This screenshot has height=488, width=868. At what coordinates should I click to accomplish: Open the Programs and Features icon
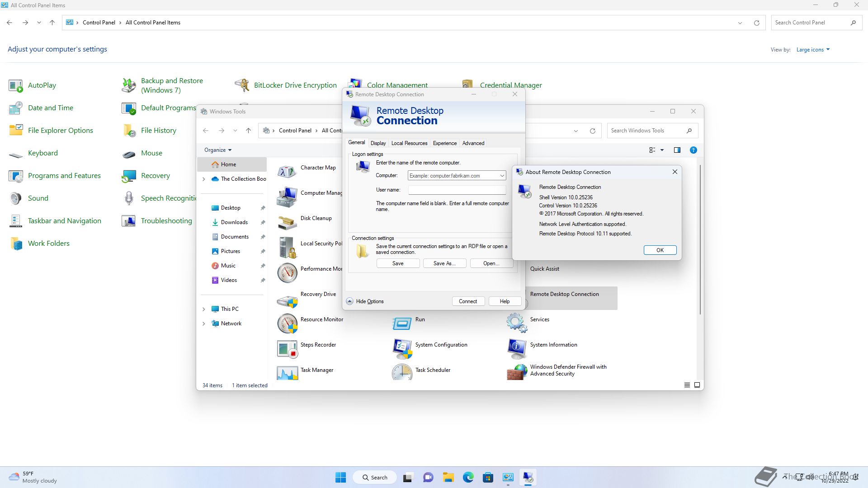click(16, 176)
